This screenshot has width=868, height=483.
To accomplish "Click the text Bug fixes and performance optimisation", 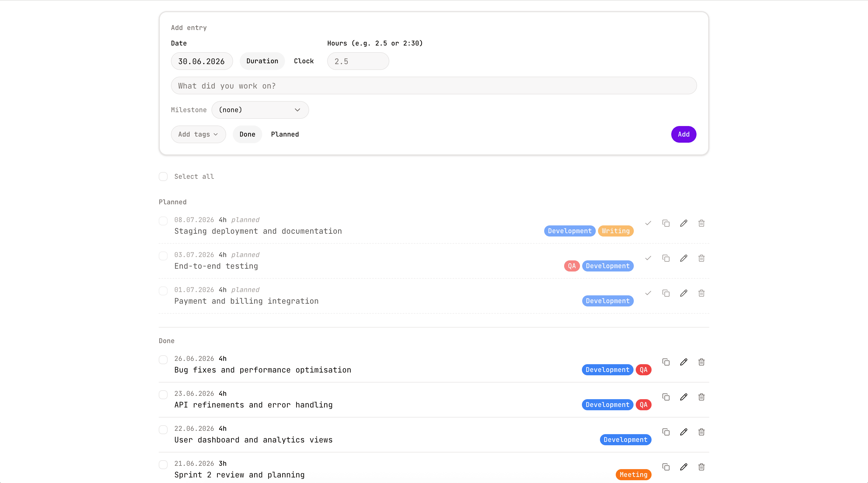I will (x=263, y=370).
